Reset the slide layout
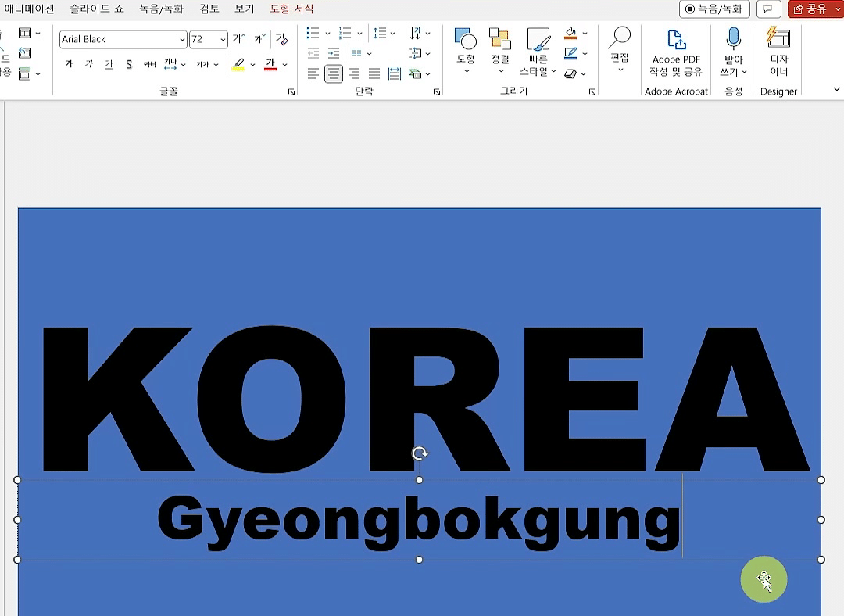This screenshot has width=844, height=616. point(25,53)
